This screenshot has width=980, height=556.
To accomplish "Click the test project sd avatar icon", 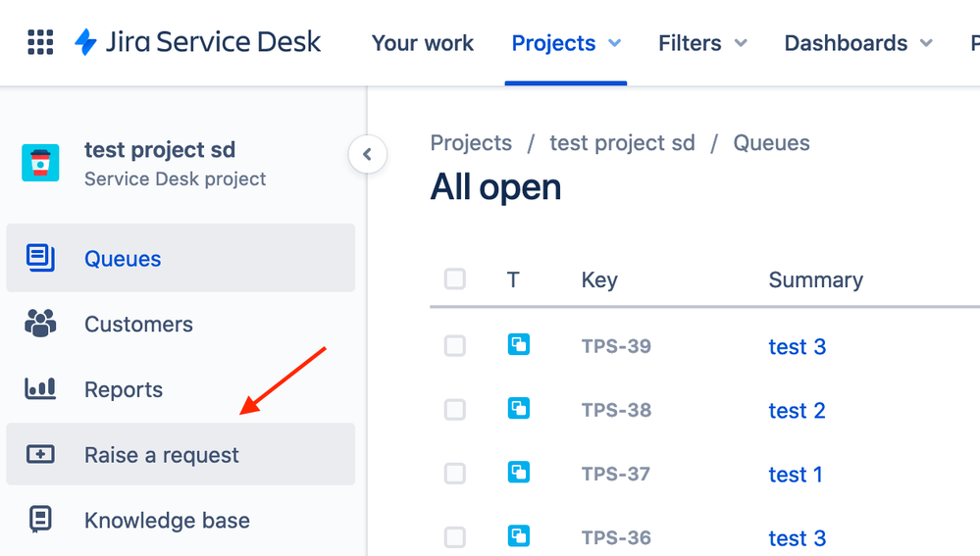I will 40,163.
